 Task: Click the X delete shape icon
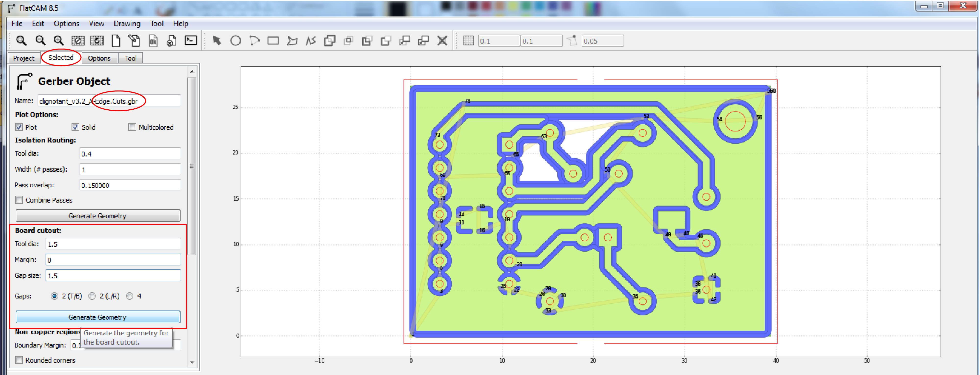(x=442, y=40)
